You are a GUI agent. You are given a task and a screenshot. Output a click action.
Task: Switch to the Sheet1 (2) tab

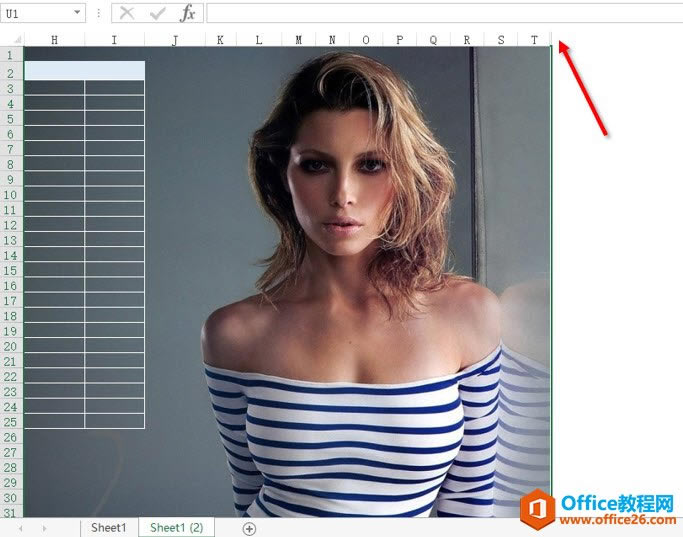tap(176, 528)
